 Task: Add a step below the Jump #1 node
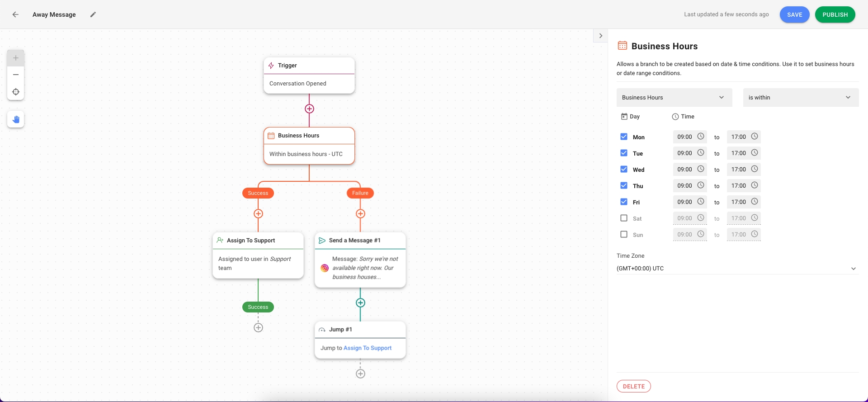(x=360, y=374)
